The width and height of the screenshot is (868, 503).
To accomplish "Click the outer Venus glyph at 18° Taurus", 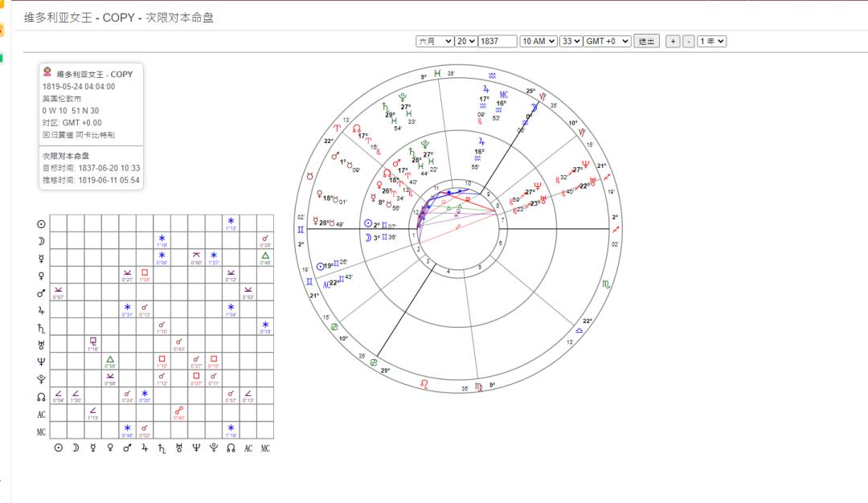I will 319,194.
